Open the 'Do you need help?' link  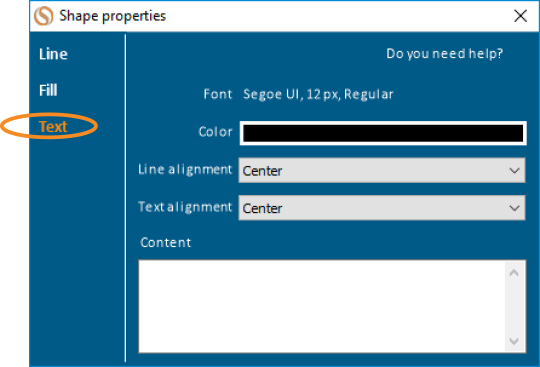pyautogui.click(x=444, y=53)
